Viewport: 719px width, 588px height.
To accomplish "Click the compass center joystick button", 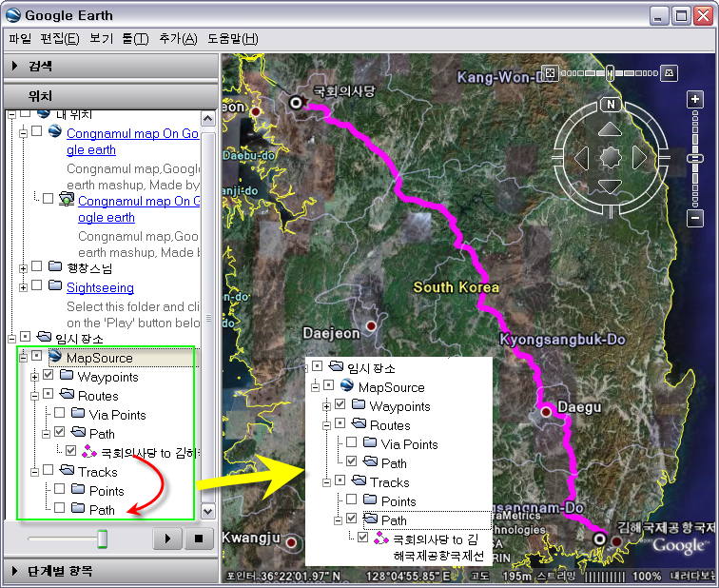I will click(x=611, y=158).
